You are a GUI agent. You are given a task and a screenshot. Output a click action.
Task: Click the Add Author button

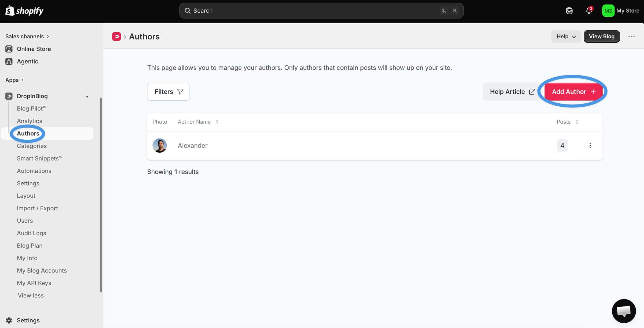pos(573,92)
